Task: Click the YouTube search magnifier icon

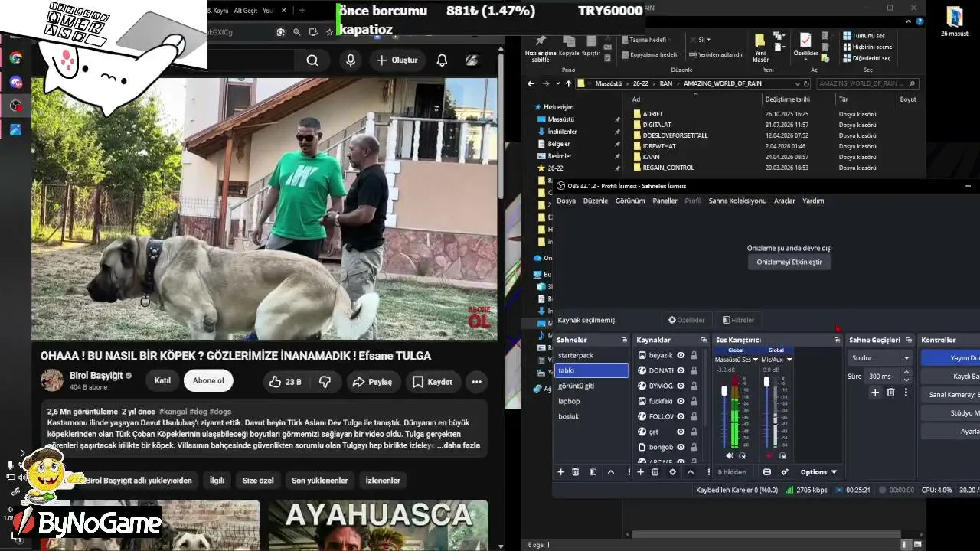Action: tap(312, 60)
